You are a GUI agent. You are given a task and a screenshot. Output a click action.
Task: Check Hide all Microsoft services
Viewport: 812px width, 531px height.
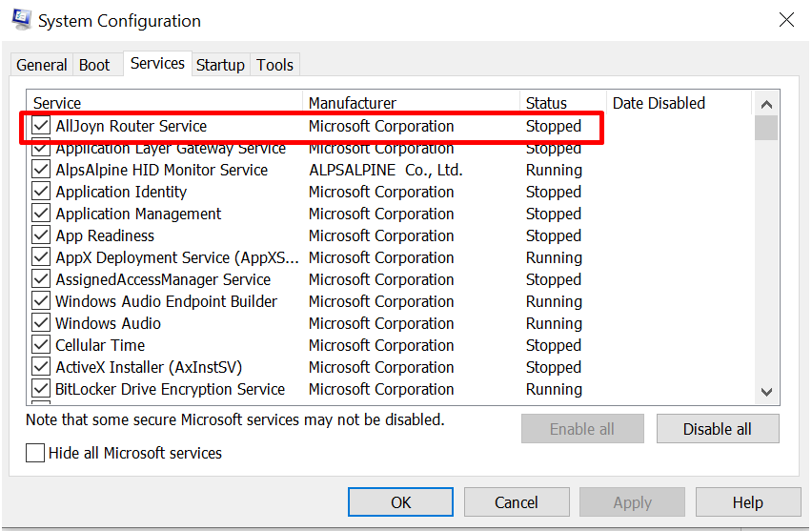coord(35,453)
